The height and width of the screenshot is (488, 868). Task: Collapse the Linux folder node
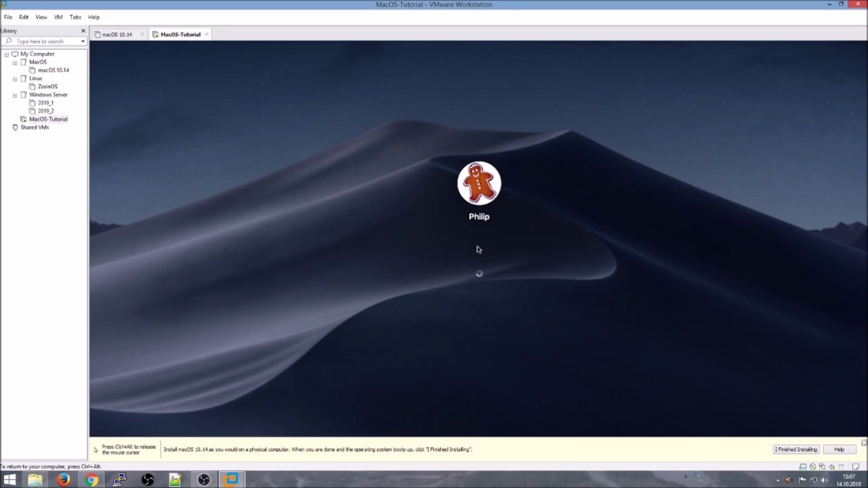click(15, 79)
